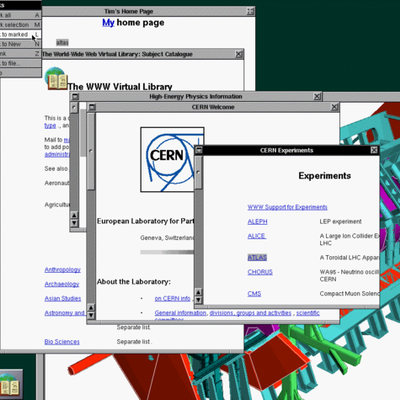Choose the 'selection' menu item with shortcut M

click(20, 25)
